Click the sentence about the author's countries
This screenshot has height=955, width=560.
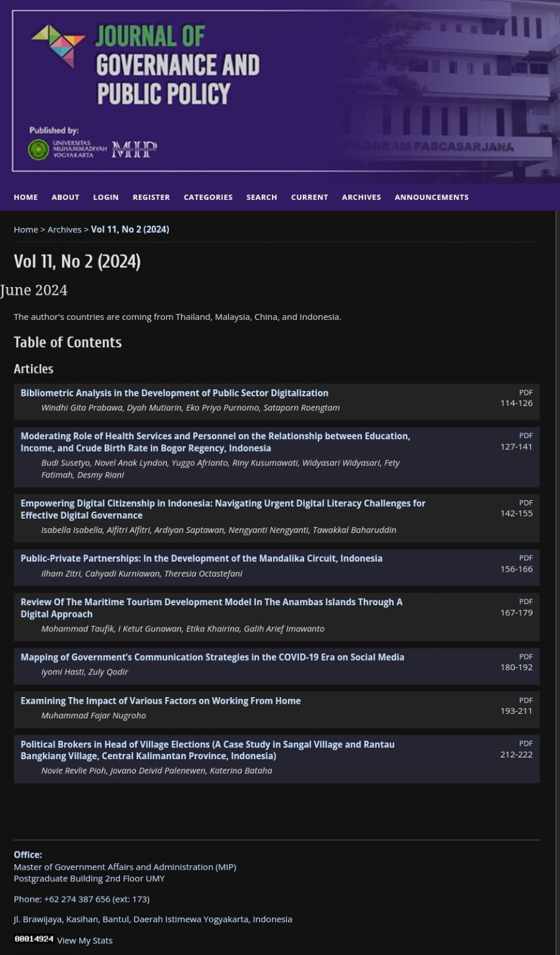178,317
